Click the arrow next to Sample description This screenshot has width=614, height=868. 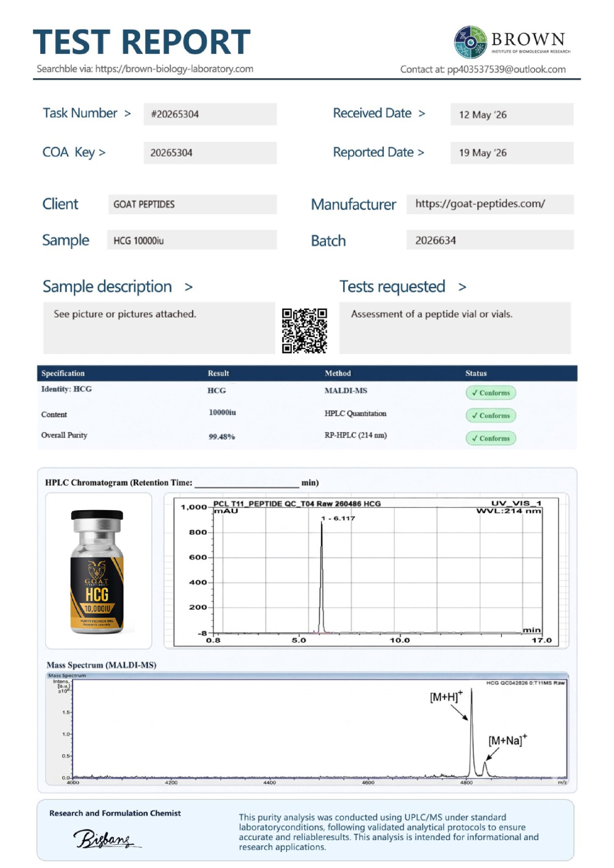189,287
